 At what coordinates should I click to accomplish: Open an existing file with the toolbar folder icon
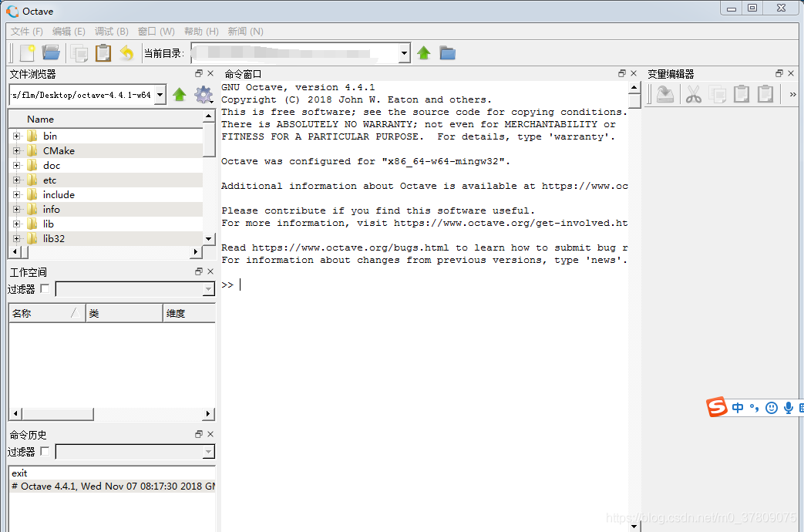tap(51, 53)
